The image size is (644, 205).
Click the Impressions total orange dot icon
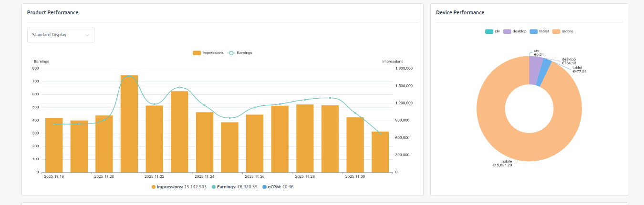154,187
